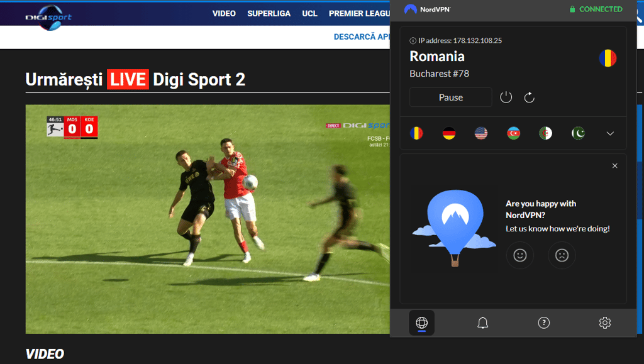Image resolution: width=644 pixels, height=364 pixels.
Task: Go to the SUPERLIGA section
Action: tap(269, 14)
